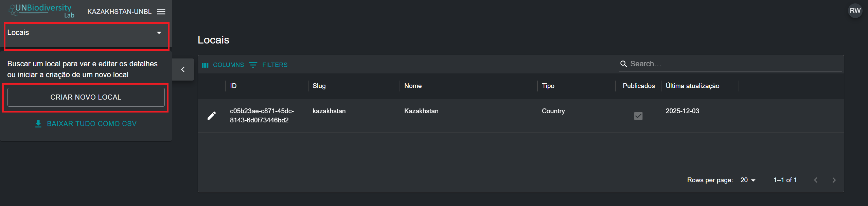Sort by the Última atualização column header
This screenshot has height=206, width=868.
692,86
